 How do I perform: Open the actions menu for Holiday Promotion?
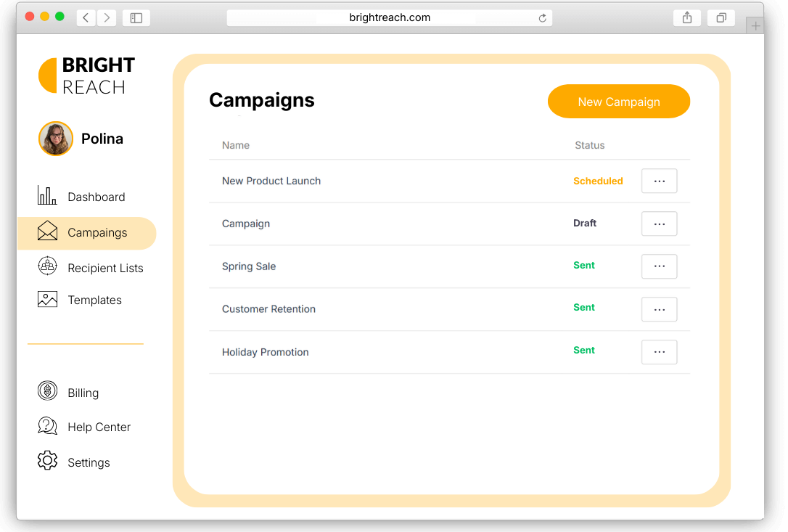[659, 352]
